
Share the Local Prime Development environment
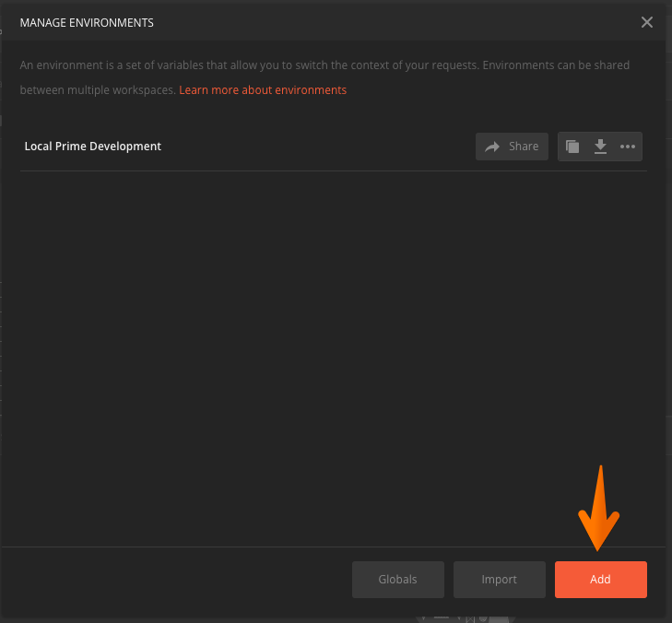click(512, 147)
